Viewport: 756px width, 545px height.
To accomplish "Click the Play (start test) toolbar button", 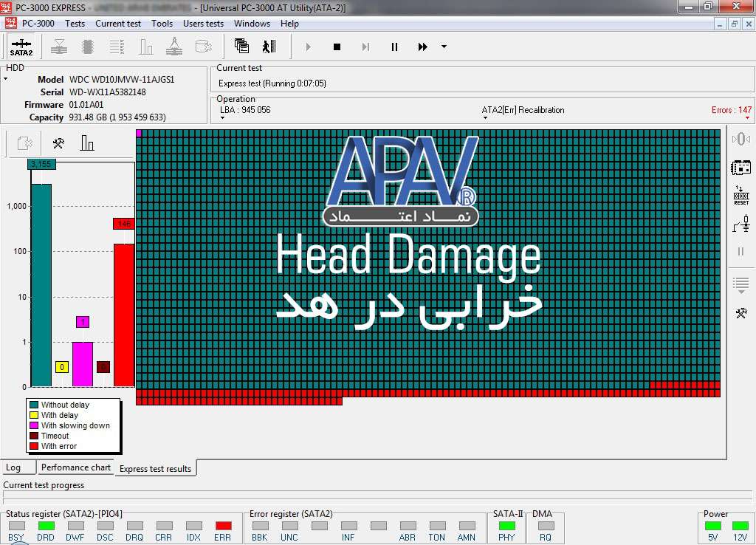I will [x=309, y=47].
